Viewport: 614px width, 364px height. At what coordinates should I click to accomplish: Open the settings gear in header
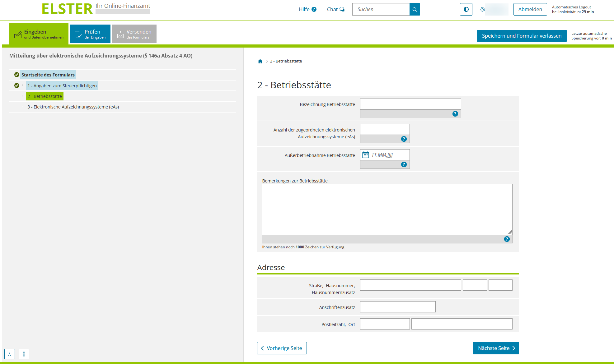pyautogui.click(x=482, y=9)
